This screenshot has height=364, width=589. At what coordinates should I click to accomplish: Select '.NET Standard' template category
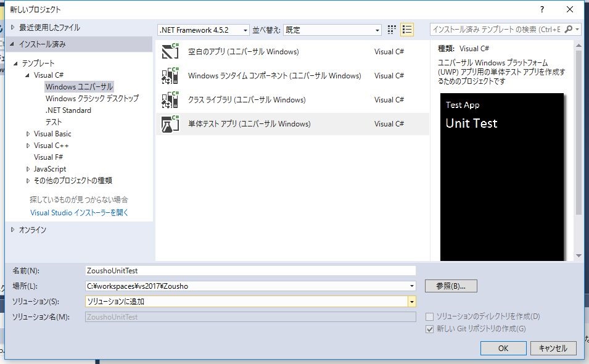click(68, 110)
